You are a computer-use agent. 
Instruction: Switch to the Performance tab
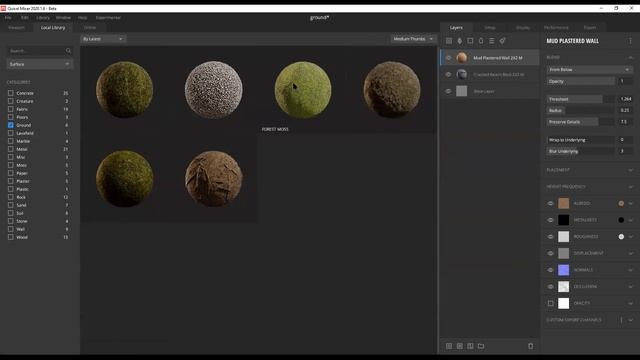(556, 27)
